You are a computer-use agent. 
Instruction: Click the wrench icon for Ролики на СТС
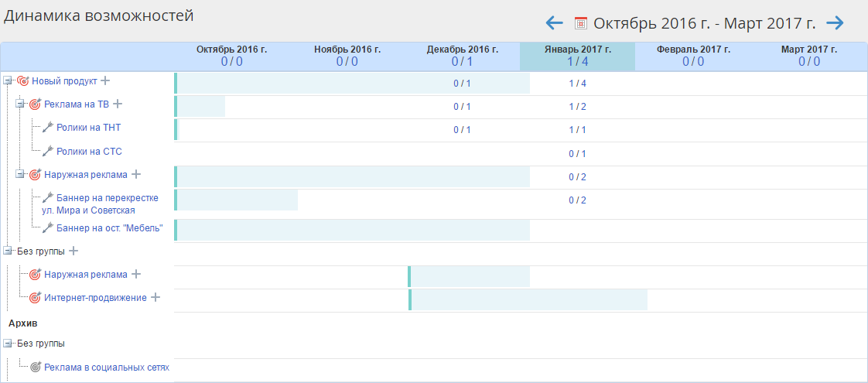click(47, 151)
